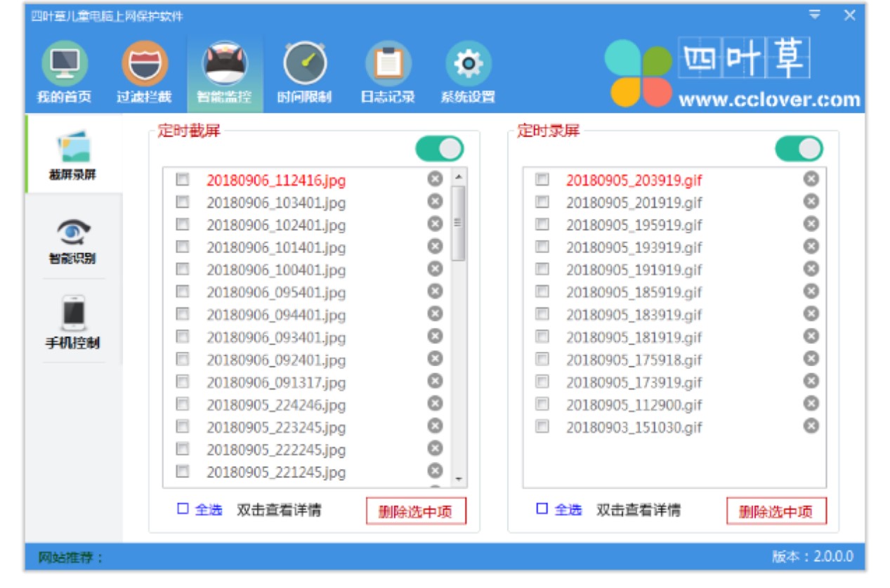Image resolution: width=890 pixels, height=588 pixels.
Task: Remove 20180905_195919.gif using its X icon
Action: click(x=811, y=224)
